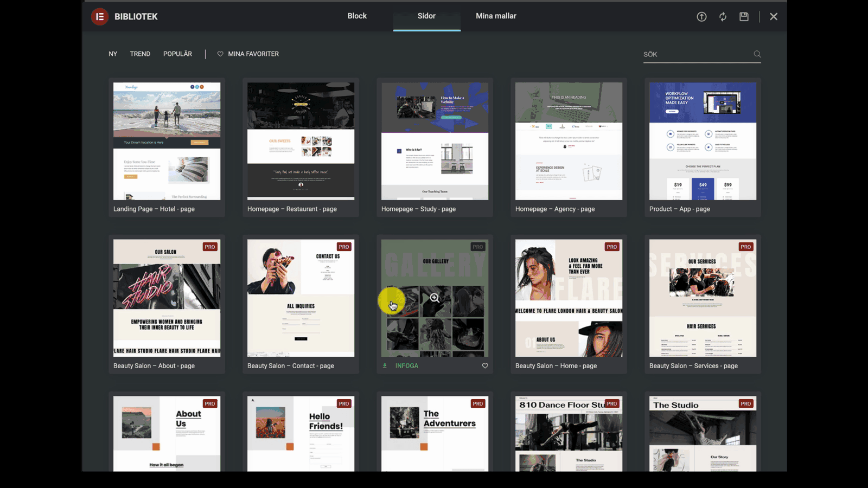
Task: Click the upload template icon in header
Action: (x=701, y=17)
